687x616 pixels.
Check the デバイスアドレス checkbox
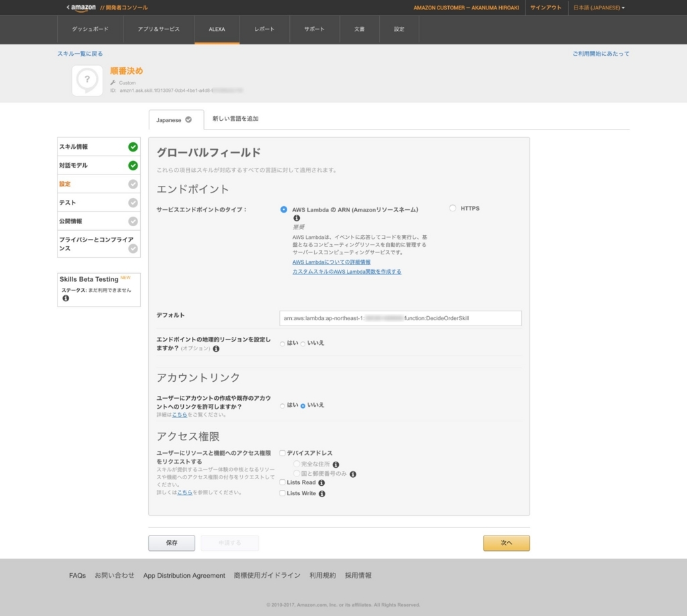point(282,453)
